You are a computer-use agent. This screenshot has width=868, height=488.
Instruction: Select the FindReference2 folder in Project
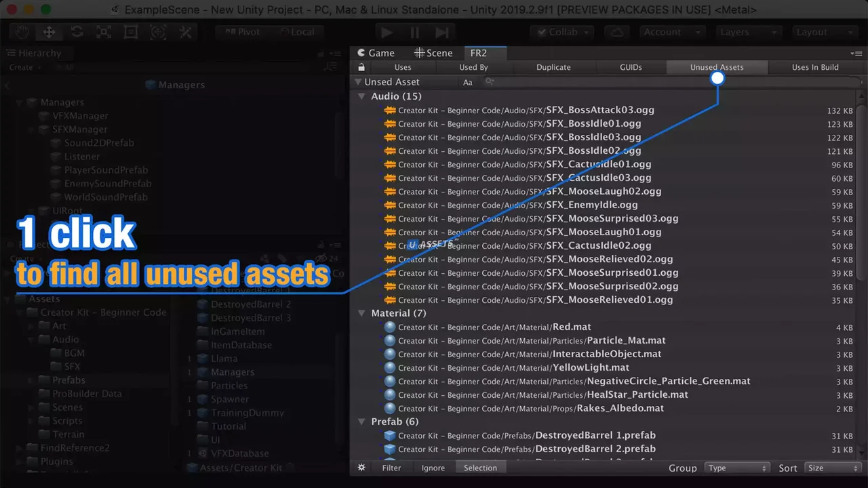[x=75, y=448]
